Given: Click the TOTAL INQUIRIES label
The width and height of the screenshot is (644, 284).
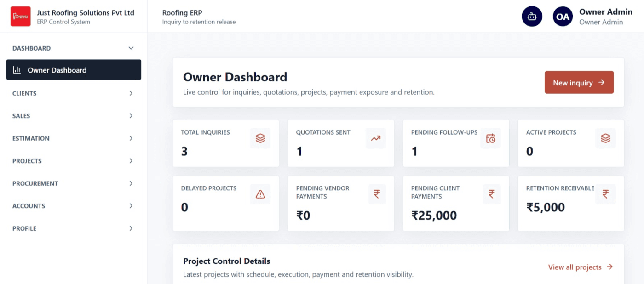Looking at the screenshot, I should click(x=206, y=132).
